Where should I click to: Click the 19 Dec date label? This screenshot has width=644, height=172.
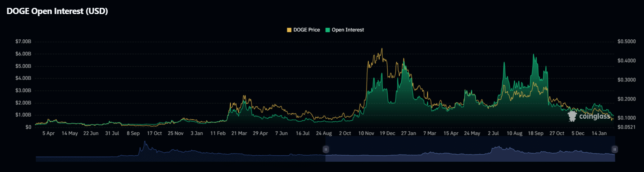click(x=388, y=133)
